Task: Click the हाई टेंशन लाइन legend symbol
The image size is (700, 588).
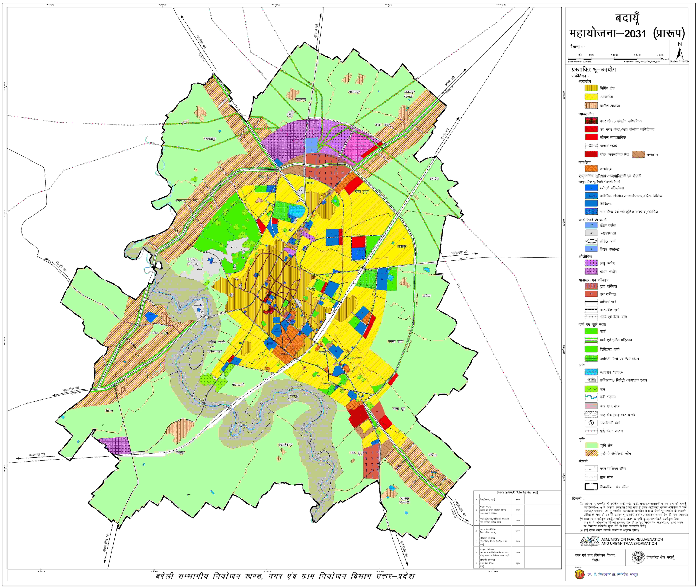Action: 591,431
